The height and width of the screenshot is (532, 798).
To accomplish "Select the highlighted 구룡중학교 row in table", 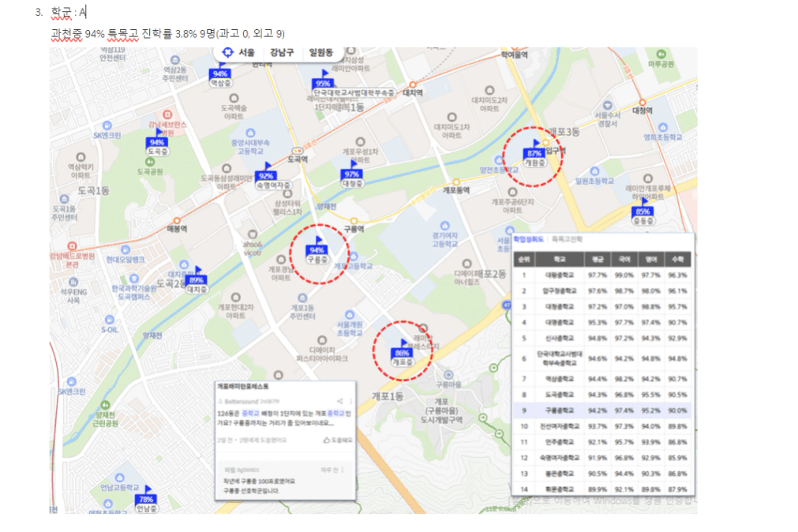I will coord(602,410).
